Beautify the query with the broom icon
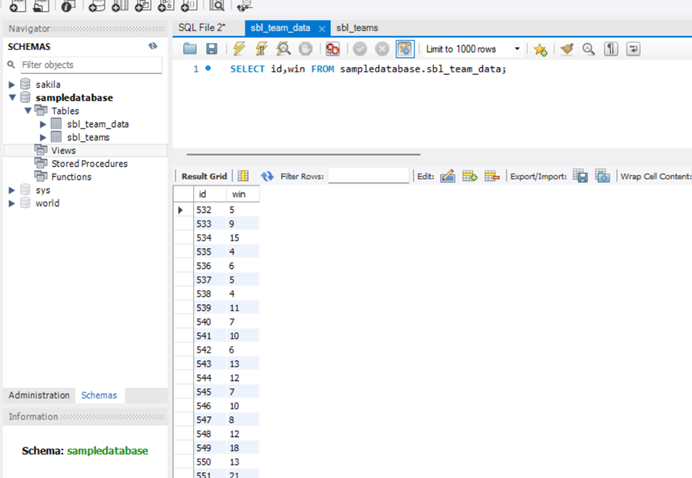The height and width of the screenshot is (478, 692). [567, 49]
